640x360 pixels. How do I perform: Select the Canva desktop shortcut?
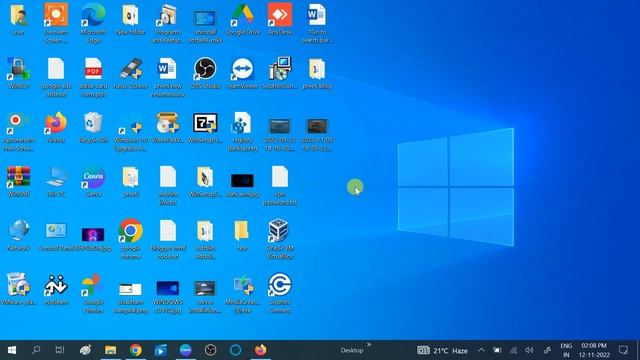tap(93, 182)
